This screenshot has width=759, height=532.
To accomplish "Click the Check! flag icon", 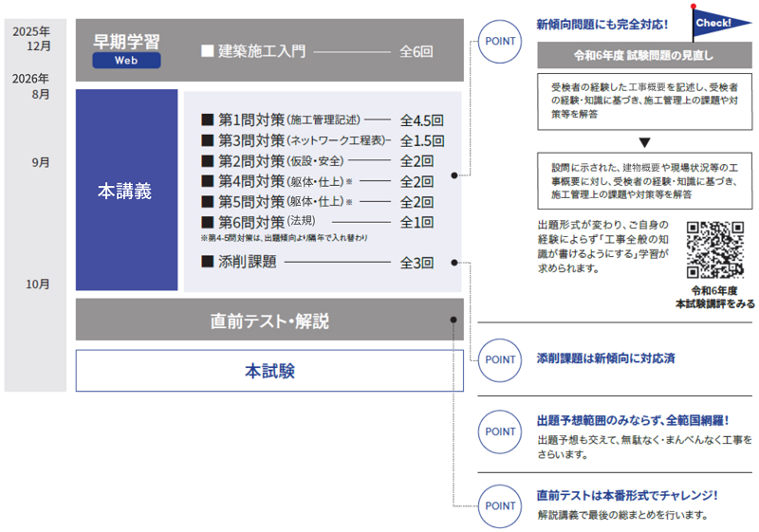I will [710, 22].
